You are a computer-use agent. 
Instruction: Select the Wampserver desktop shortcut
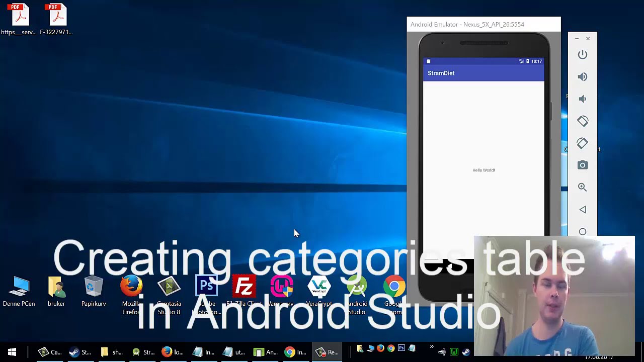pyautogui.click(x=282, y=292)
